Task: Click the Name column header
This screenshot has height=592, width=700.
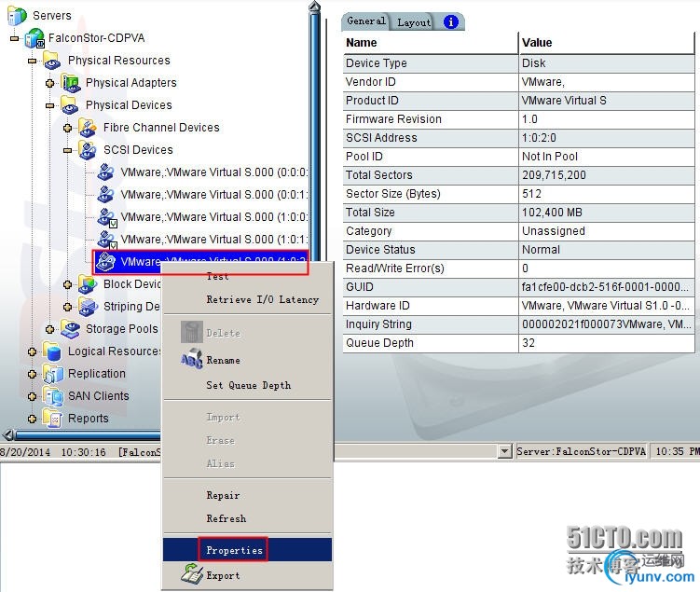Action: click(431, 42)
